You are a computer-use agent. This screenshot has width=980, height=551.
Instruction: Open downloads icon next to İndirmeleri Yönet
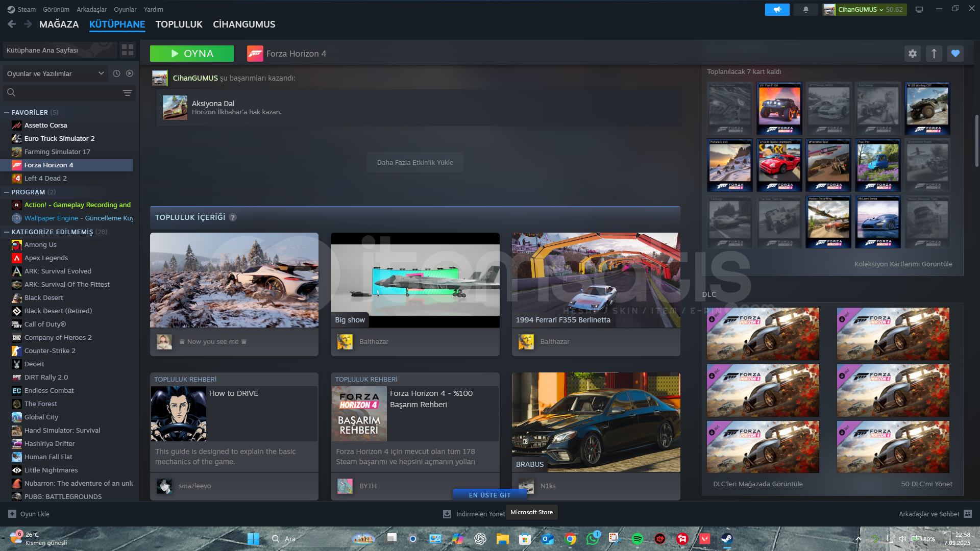pyautogui.click(x=447, y=514)
